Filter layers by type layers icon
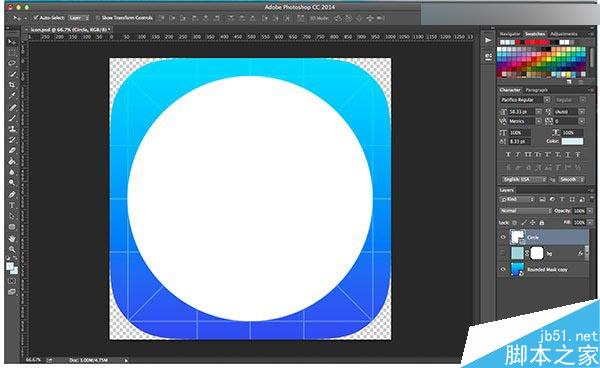The width and height of the screenshot is (600, 368). [562, 200]
